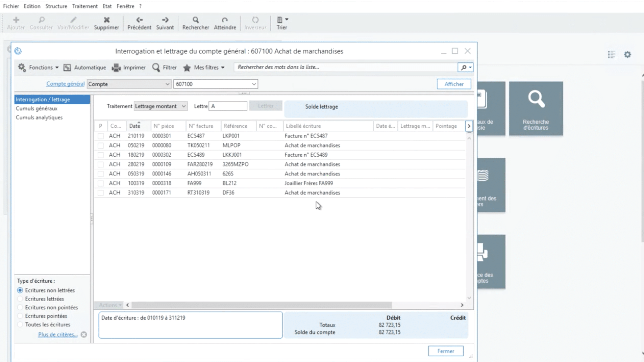
Task: Tick checkbox for row with pièce 0000301
Action: pos(101,136)
